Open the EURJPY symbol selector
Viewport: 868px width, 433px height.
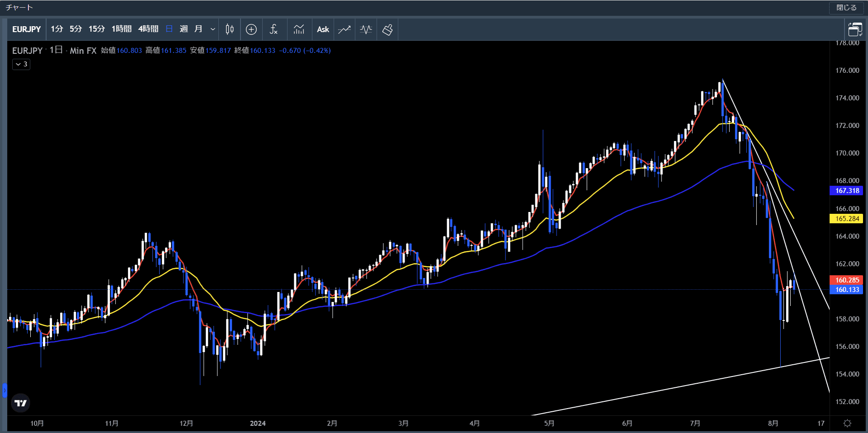point(26,29)
